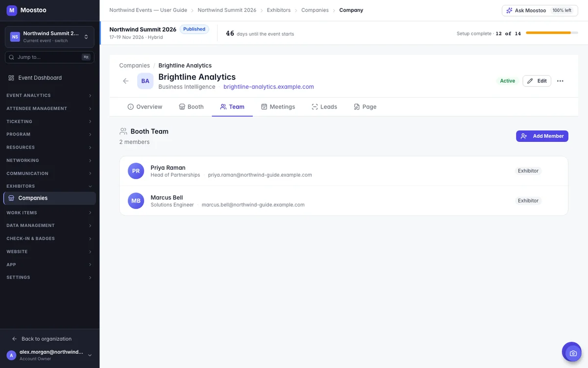Click the BA company avatar

[x=146, y=81]
